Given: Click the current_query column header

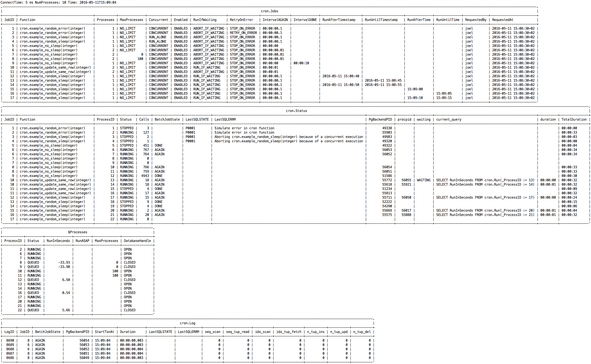Looking at the screenshot, I should coord(449,119).
